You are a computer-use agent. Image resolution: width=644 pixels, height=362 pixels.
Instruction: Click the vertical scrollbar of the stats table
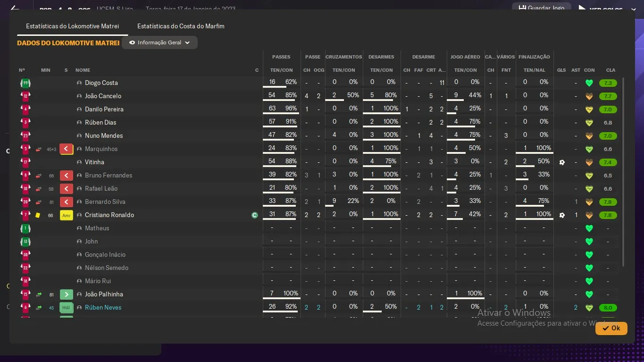pyautogui.click(x=623, y=172)
